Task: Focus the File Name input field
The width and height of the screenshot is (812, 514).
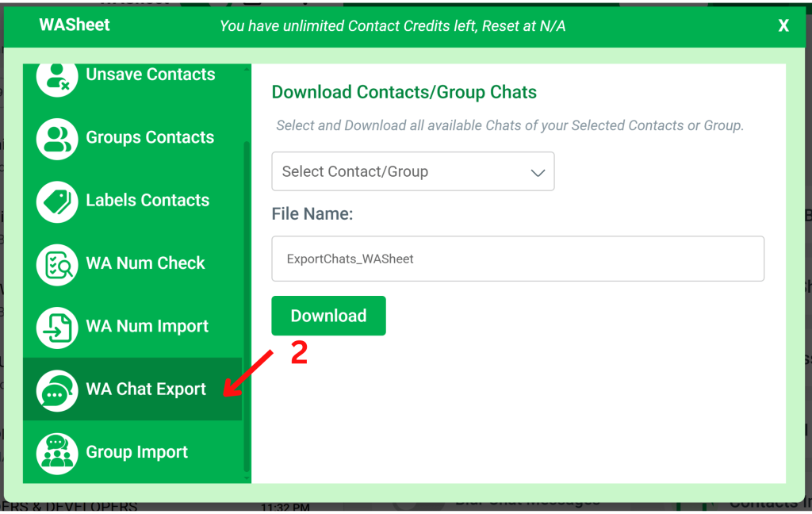Action: (518, 259)
